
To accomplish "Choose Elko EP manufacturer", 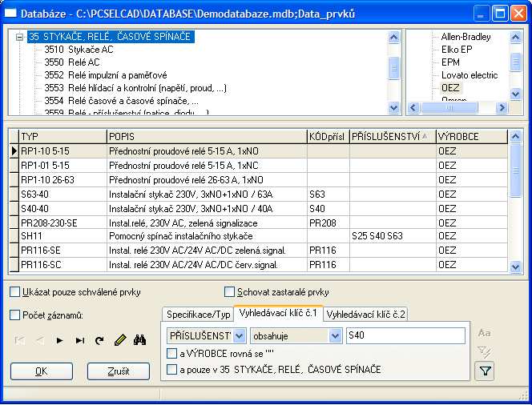I will point(457,50).
